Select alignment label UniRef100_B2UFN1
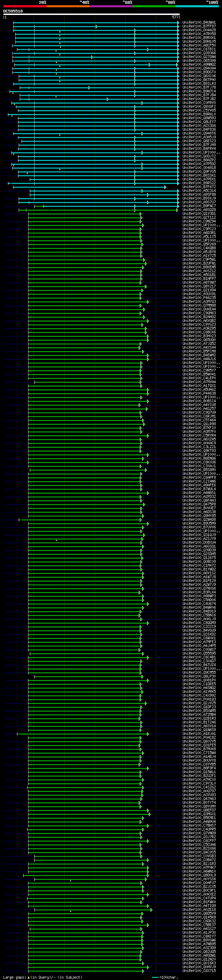 tap(199, 263)
